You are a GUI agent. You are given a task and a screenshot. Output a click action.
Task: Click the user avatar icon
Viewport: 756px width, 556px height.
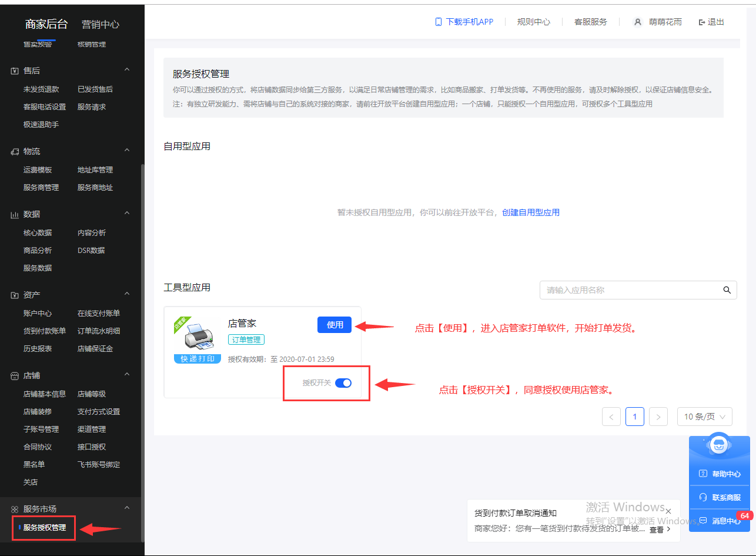tap(637, 22)
